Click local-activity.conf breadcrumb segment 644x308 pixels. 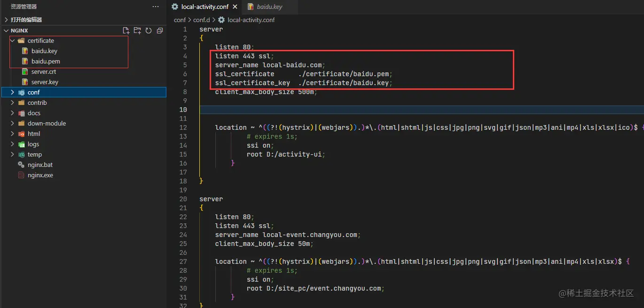251,20
